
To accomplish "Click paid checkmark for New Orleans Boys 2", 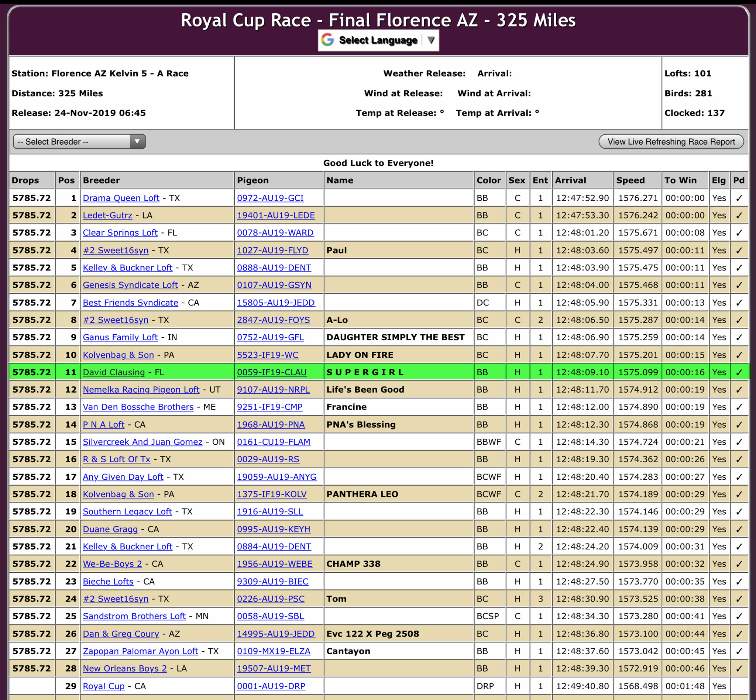I will (x=739, y=669).
